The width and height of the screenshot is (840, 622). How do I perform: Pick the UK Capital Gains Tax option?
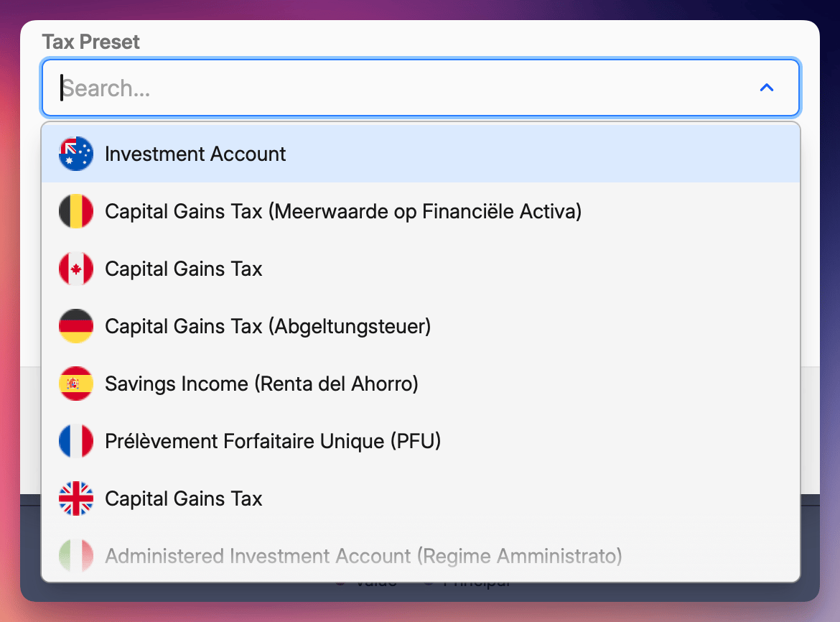coord(184,498)
